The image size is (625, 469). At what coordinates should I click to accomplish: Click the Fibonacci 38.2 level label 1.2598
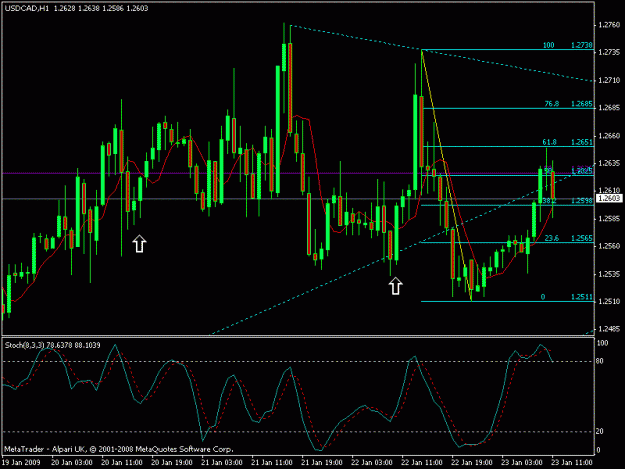[582, 201]
